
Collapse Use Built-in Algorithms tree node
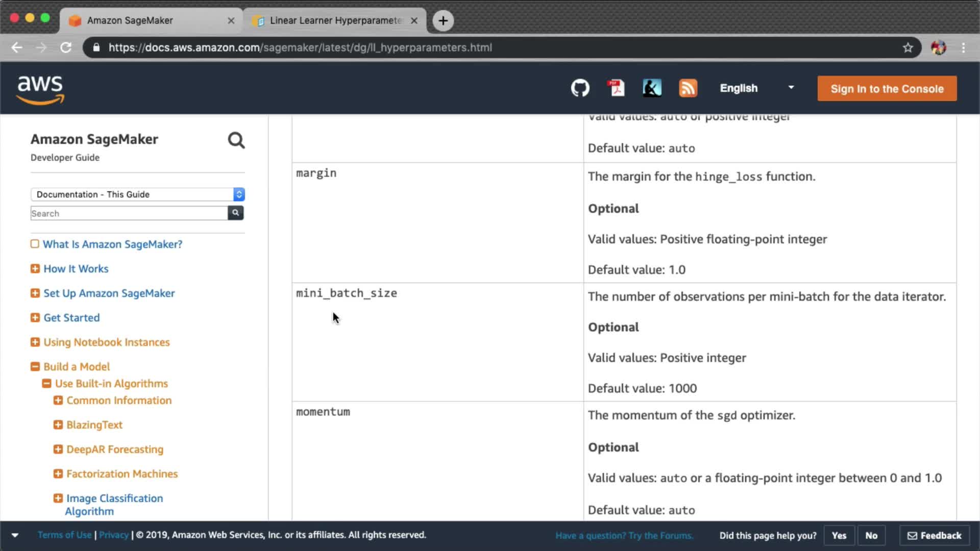click(46, 384)
